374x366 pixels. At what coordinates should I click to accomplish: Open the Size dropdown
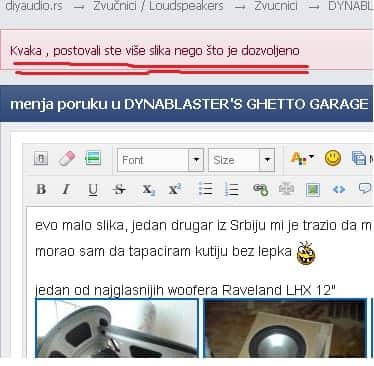[242, 160]
